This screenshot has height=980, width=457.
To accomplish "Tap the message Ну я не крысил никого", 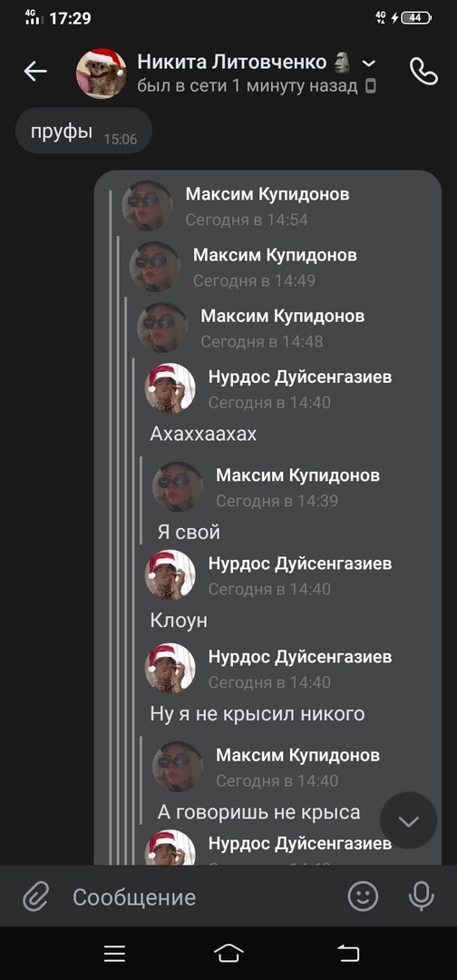I will pos(258,714).
